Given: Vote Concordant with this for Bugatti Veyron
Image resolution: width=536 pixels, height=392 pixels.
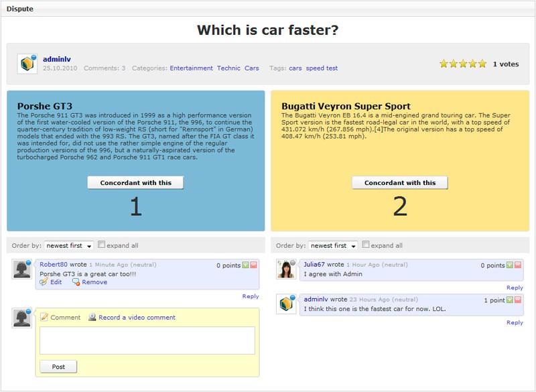Looking at the screenshot, I should point(400,183).
